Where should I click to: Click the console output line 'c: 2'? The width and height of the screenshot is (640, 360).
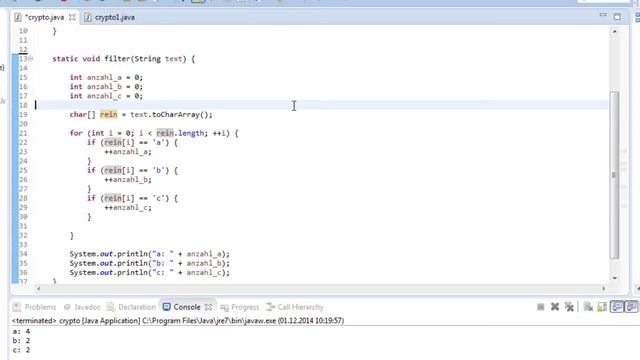[x=21, y=350]
